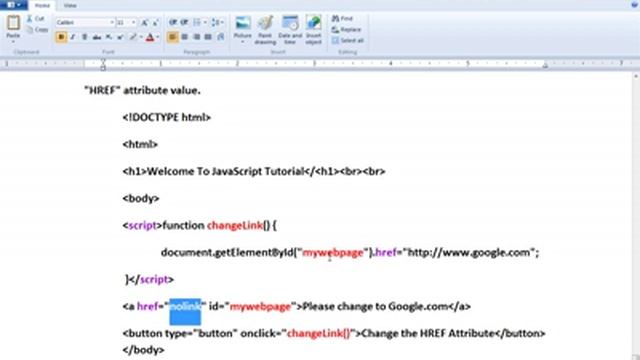
Task: Open the line spacing dropdown
Action: pos(217,22)
